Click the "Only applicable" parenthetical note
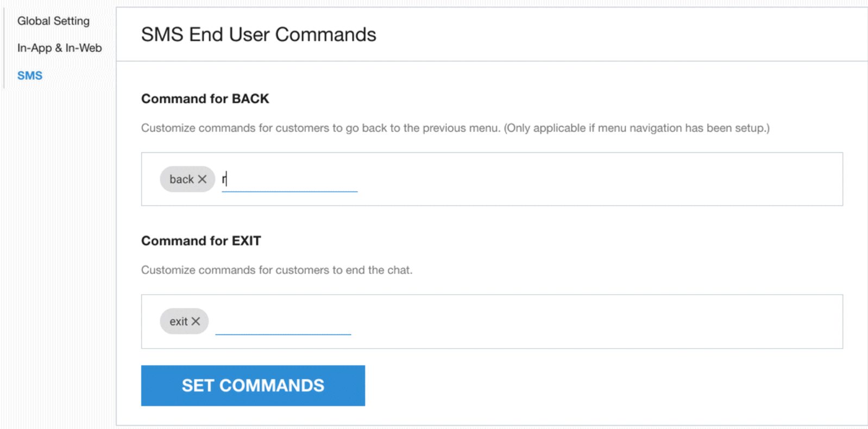Image resolution: width=868 pixels, height=429 pixels. (x=637, y=128)
